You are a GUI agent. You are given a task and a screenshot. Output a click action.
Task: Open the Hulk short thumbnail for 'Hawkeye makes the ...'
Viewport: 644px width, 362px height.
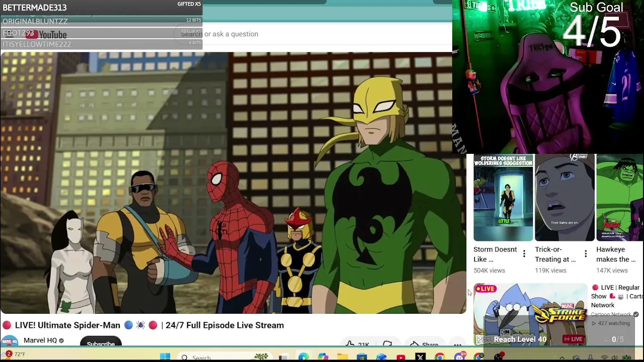(620, 198)
